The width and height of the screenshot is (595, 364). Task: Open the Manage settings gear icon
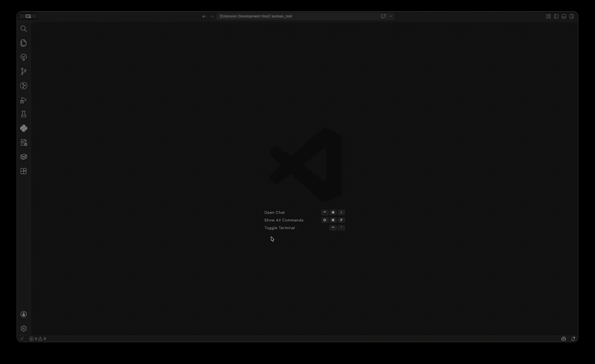pyautogui.click(x=24, y=328)
